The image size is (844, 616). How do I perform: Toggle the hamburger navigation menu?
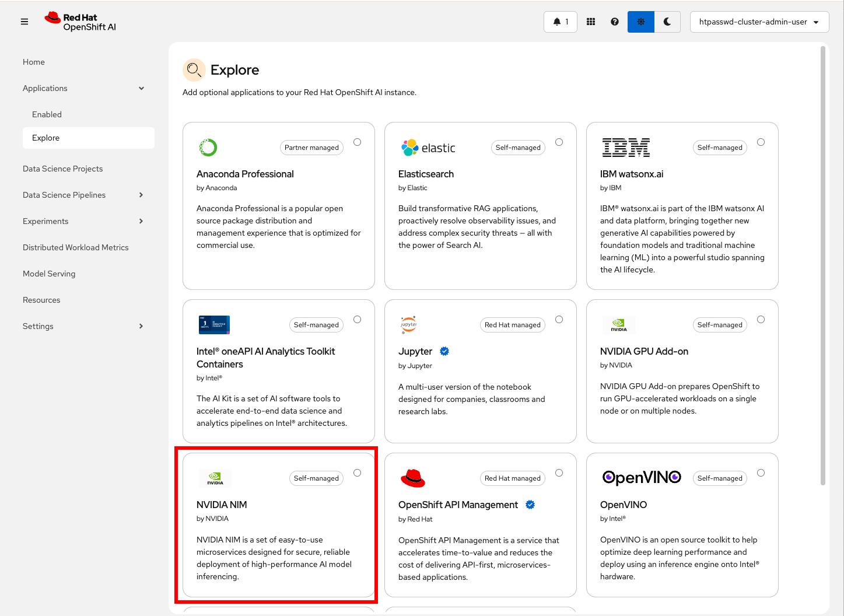tap(24, 22)
